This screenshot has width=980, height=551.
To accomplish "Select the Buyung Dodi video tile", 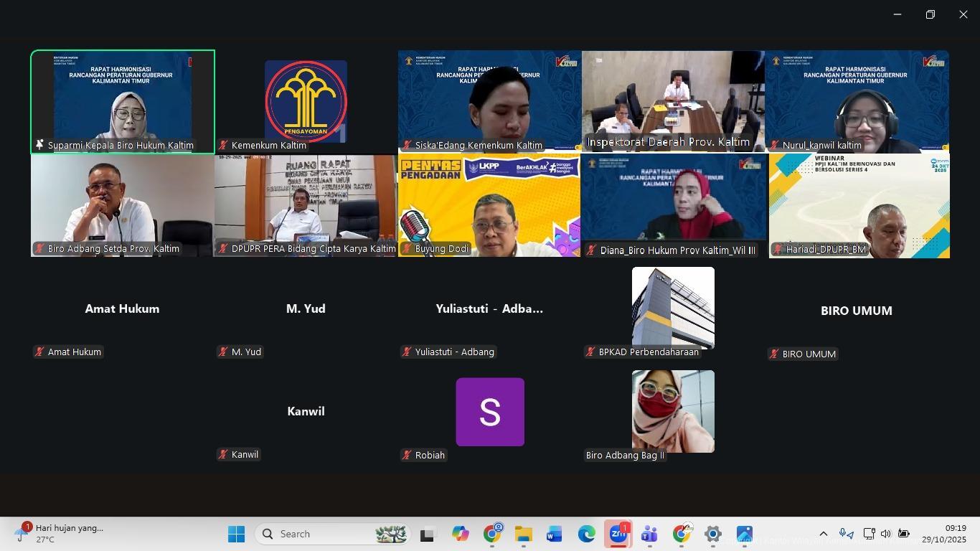I will (489, 206).
